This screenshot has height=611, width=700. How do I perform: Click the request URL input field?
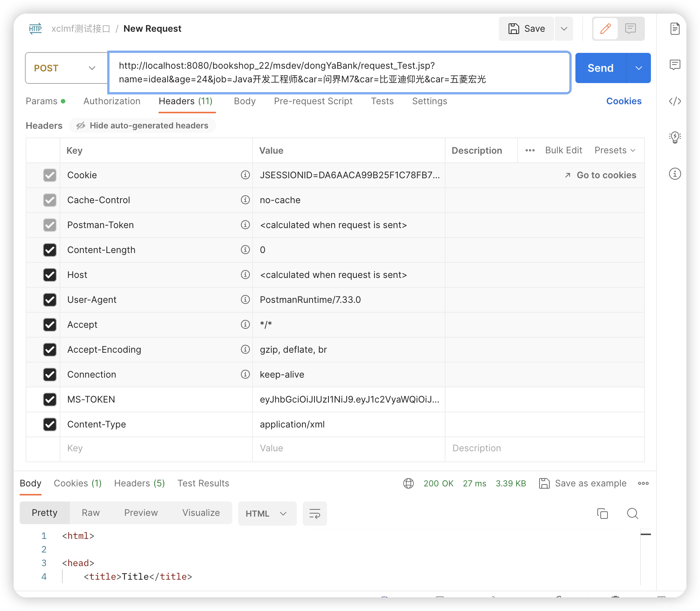point(339,73)
